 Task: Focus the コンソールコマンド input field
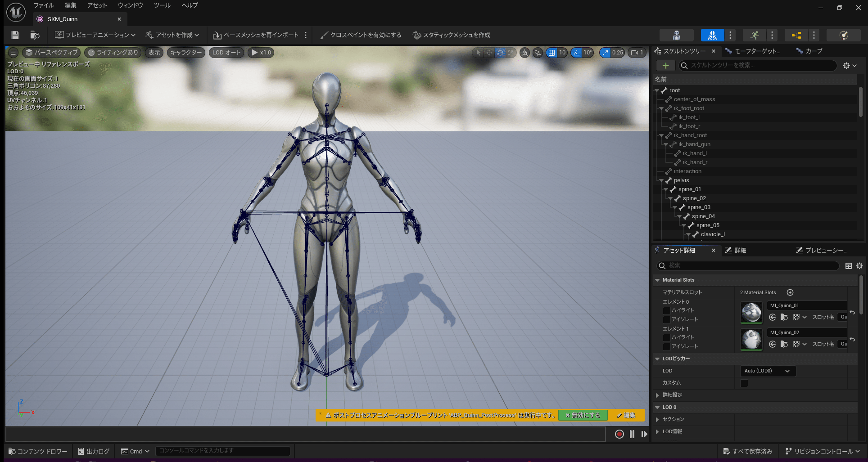[x=223, y=451]
